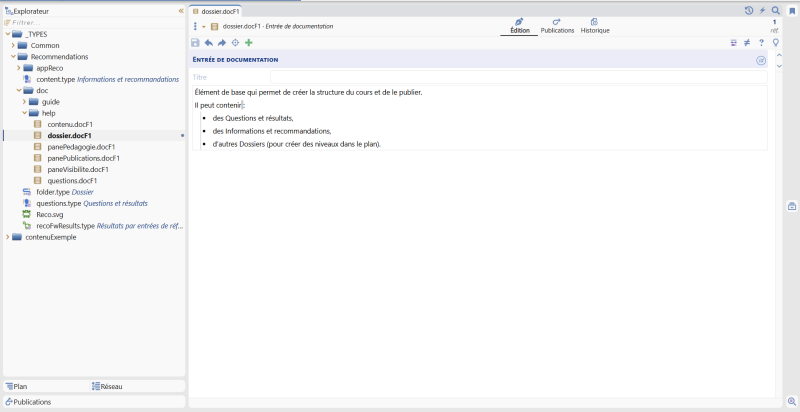Toggle the lightbulb hints icon
Viewport: 800px width, 412px height.
[x=776, y=43]
